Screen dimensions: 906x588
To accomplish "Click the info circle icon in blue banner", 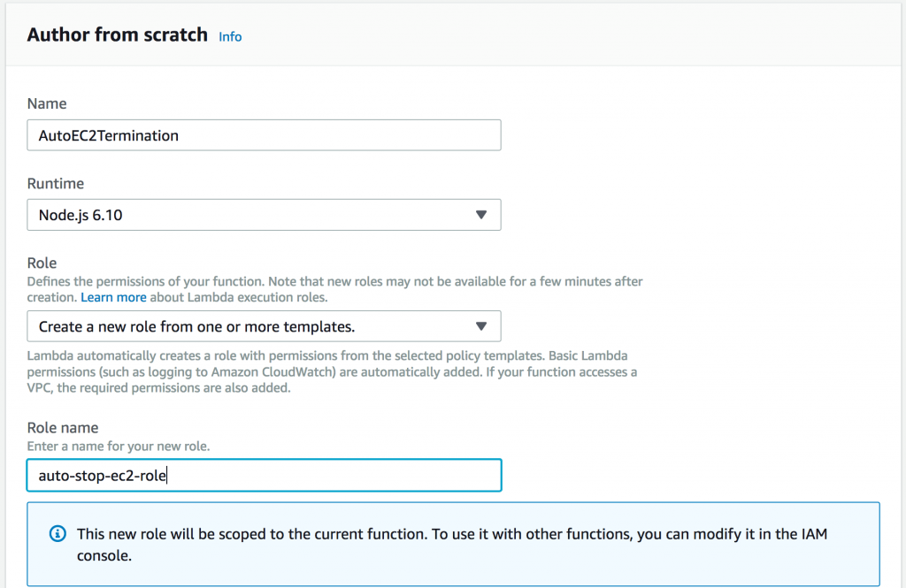I will coord(58,533).
